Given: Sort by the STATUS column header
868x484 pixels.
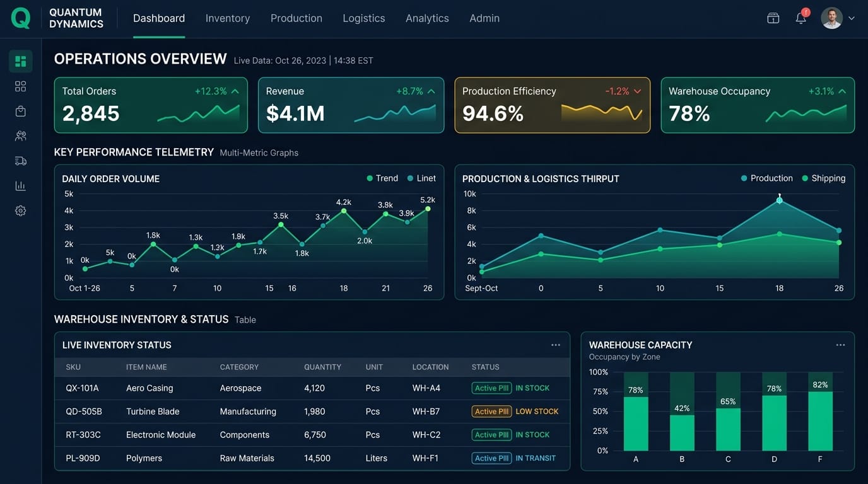Looking at the screenshot, I should pyautogui.click(x=485, y=367).
